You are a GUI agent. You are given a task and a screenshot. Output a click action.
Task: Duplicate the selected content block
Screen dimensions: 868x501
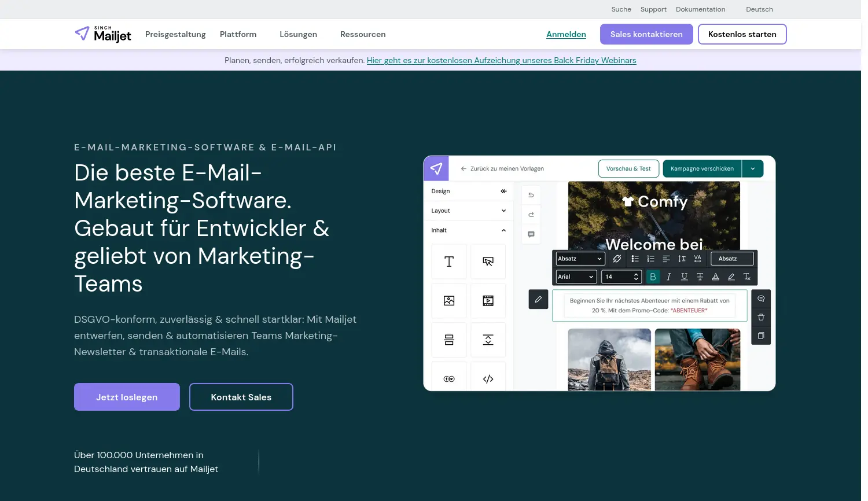click(761, 336)
